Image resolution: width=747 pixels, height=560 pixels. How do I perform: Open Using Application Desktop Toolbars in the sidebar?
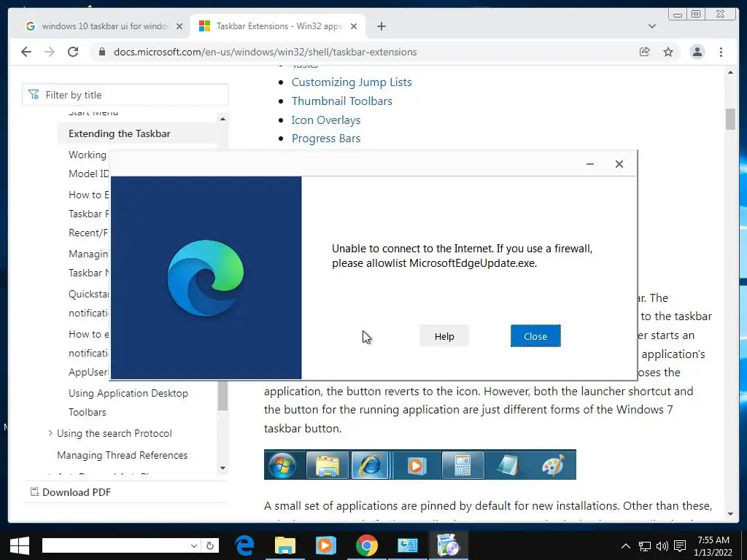click(x=128, y=402)
